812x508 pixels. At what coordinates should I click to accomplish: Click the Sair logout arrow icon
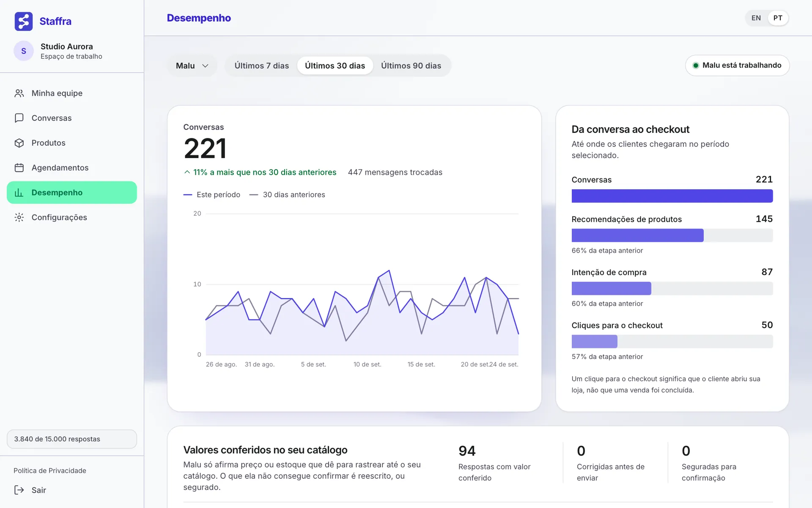coord(19,490)
